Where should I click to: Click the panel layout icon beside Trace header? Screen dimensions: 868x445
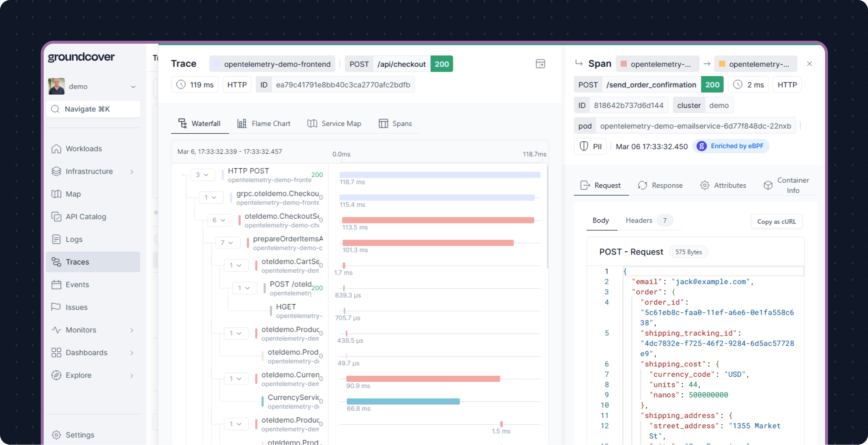540,64
